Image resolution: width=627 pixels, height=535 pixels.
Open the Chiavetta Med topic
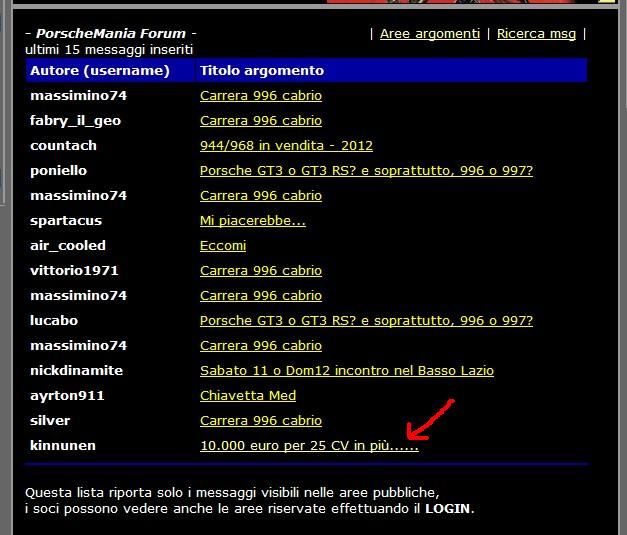pos(248,395)
